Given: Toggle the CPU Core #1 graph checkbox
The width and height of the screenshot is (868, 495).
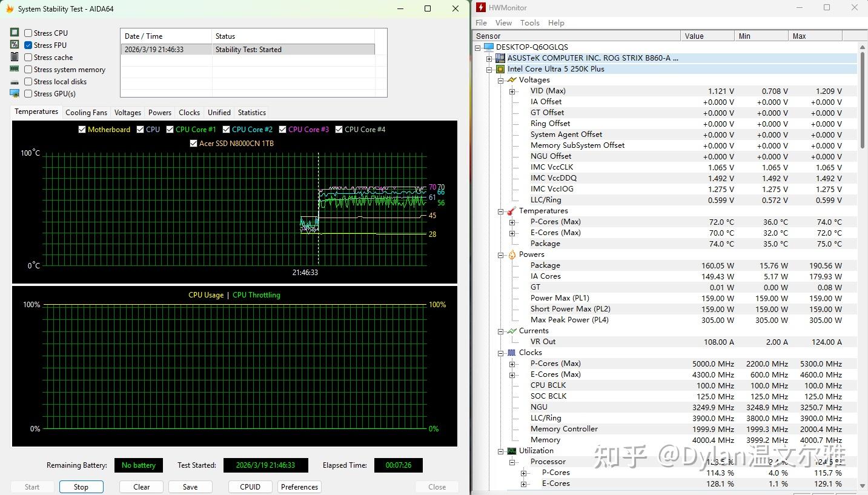Looking at the screenshot, I should [170, 129].
